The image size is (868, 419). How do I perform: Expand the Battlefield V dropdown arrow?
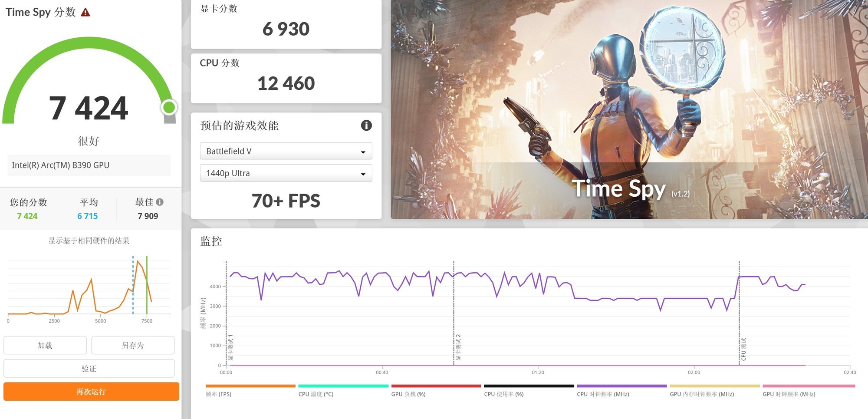pyautogui.click(x=364, y=151)
